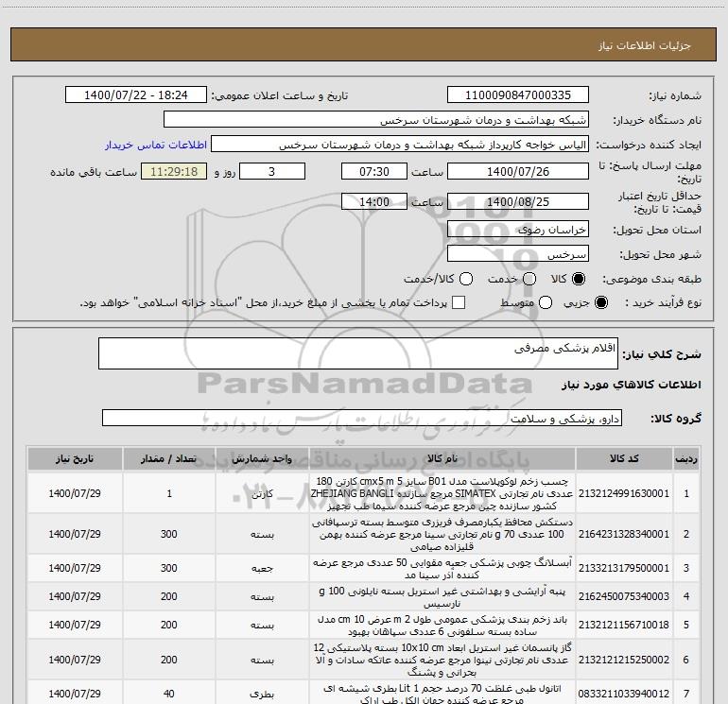This screenshot has height=704, width=728.
Task: Click the دستکش محافظ یکبارمصرف item name
Action: click(x=442, y=534)
